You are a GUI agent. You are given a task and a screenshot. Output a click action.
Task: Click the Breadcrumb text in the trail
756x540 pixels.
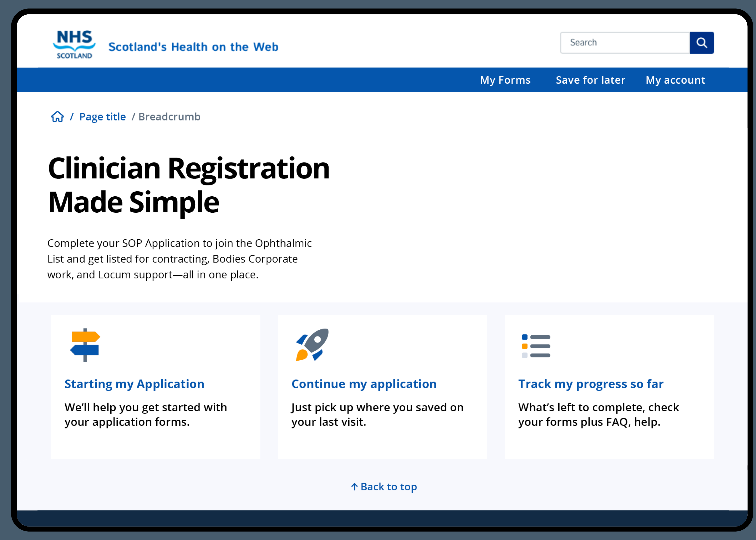pyautogui.click(x=169, y=117)
